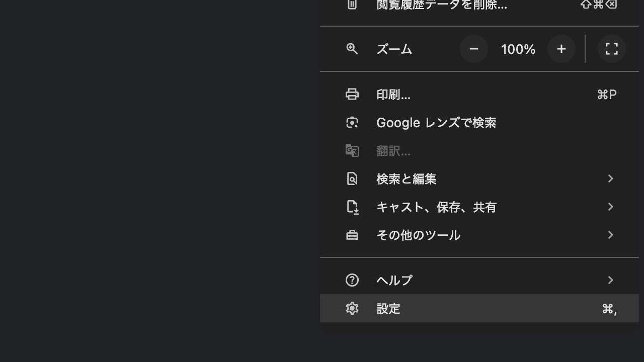This screenshot has height=362, width=644.
Task: Expand the キャスト、保存、共有 submenu chevron
Action: (x=610, y=207)
